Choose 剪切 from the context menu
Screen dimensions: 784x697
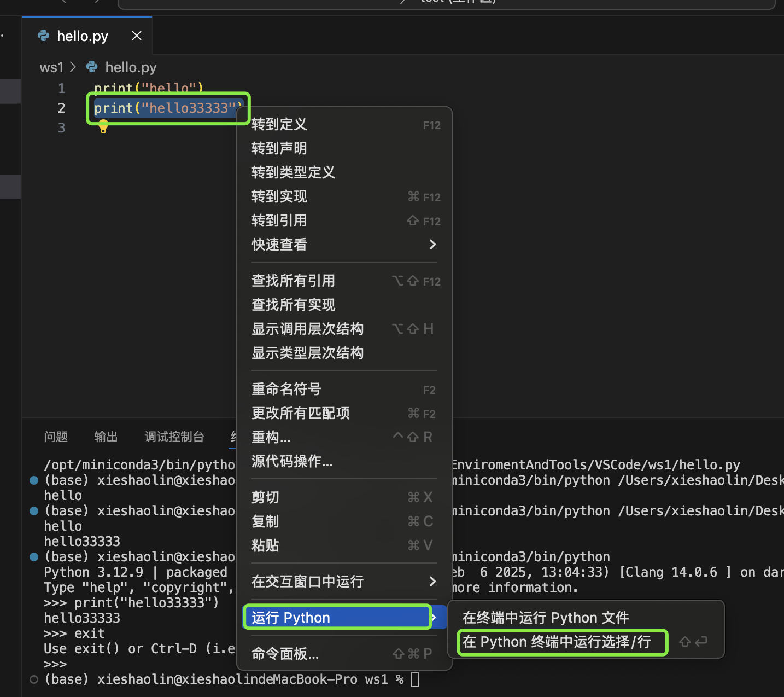(x=346, y=497)
